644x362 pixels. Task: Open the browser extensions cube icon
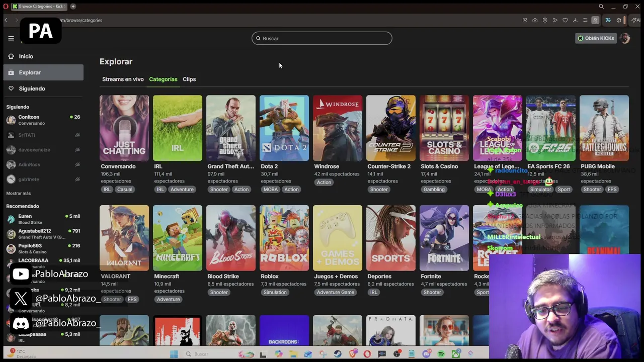pyautogui.click(x=619, y=20)
